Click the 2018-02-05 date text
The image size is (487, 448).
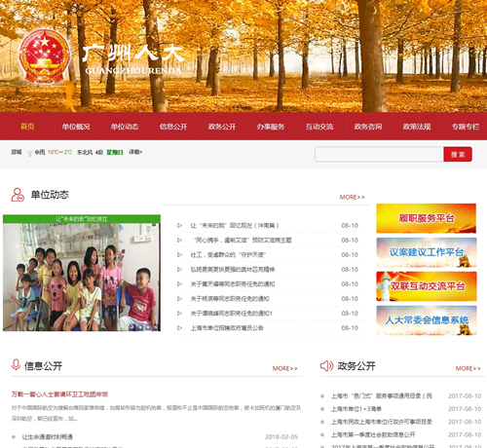(281, 437)
